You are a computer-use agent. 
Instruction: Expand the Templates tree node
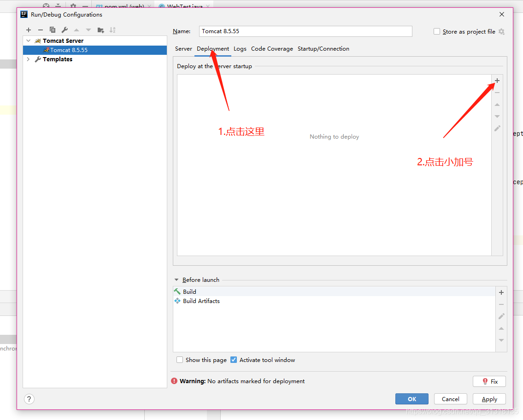pos(28,59)
